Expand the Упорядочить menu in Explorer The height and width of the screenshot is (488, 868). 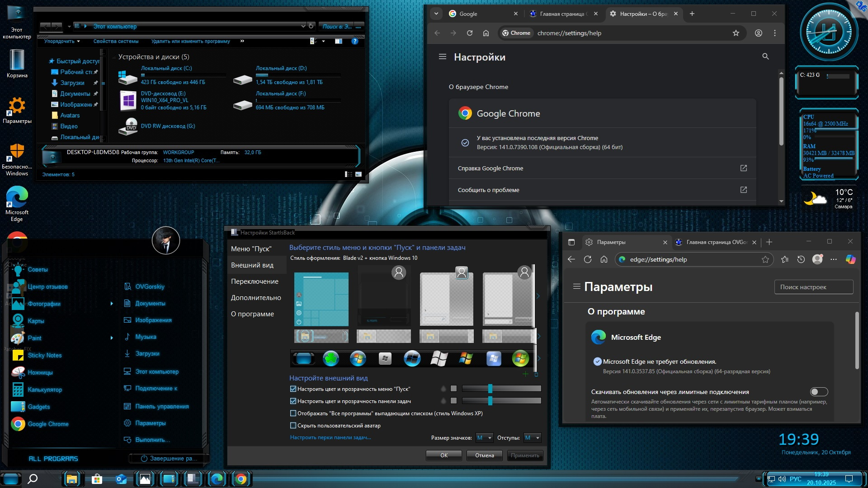click(62, 41)
